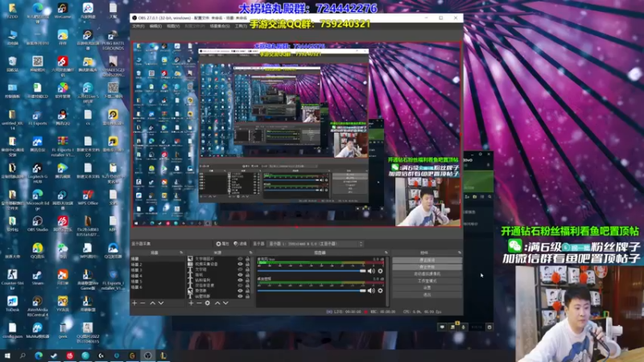Open OBS 设置 settings button
The image size is (644, 362).
[x=427, y=288]
